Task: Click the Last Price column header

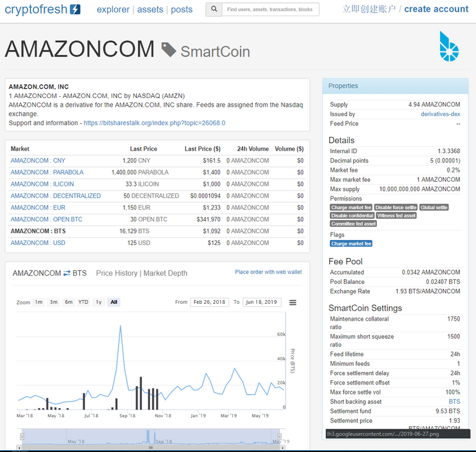Action: tap(143, 149)
